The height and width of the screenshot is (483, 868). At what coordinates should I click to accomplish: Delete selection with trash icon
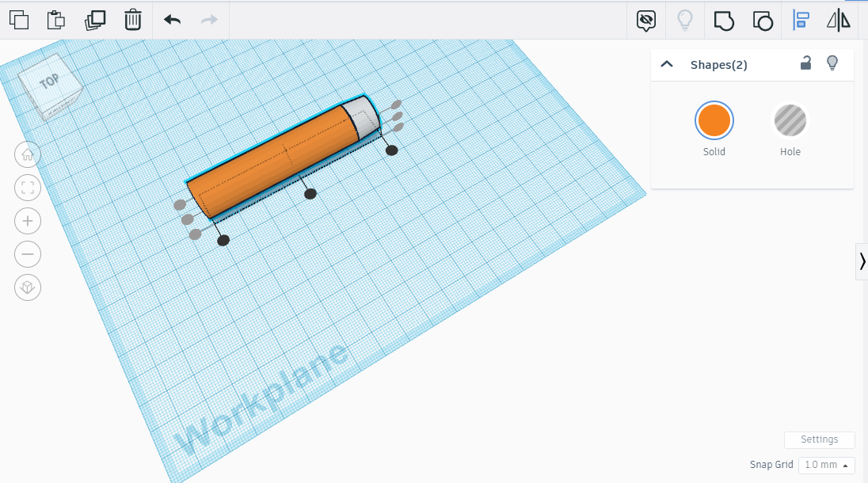(133, 20)
